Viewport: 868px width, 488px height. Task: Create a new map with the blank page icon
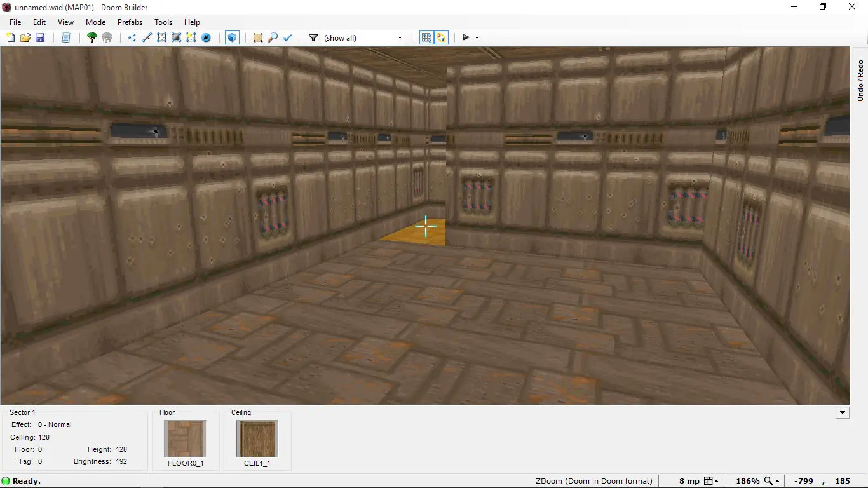[11, 38]
